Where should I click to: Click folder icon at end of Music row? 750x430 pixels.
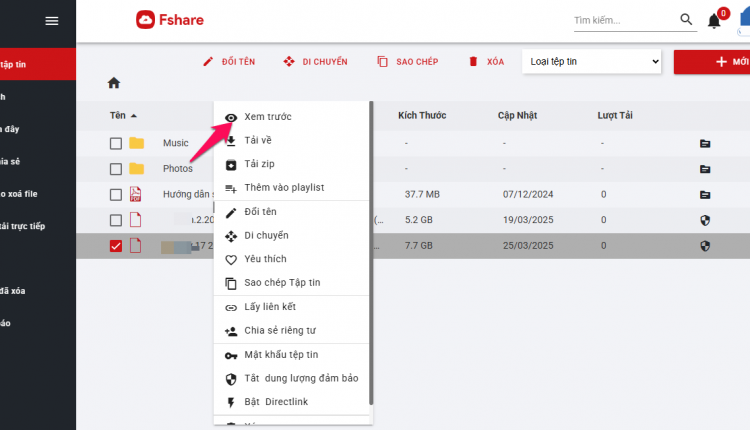coord(705,143)
